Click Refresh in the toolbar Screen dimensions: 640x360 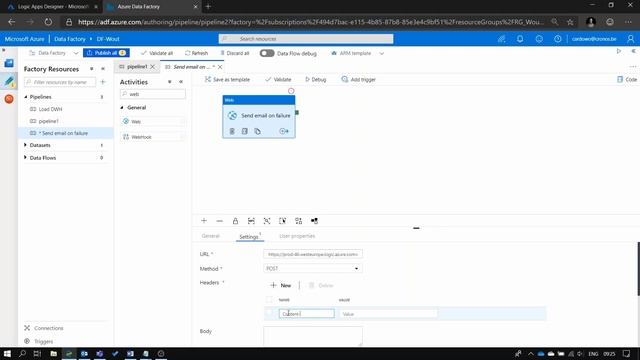tap(196, 53)
